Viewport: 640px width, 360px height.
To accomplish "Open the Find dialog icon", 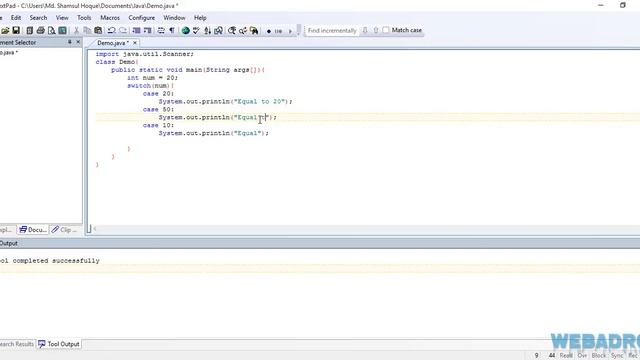I will click(x=232, y=31).
